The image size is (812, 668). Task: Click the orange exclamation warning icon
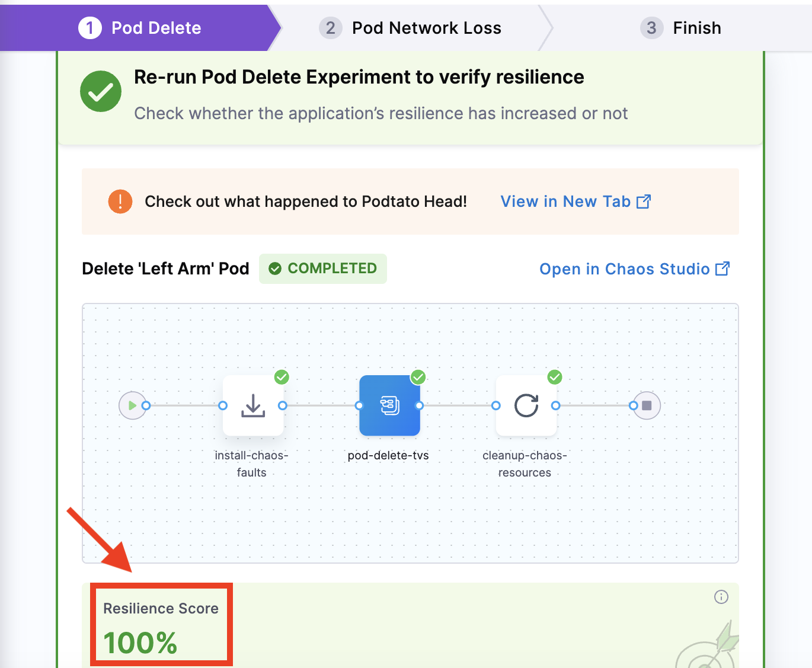pyautogui.click(x=120, y=202)
